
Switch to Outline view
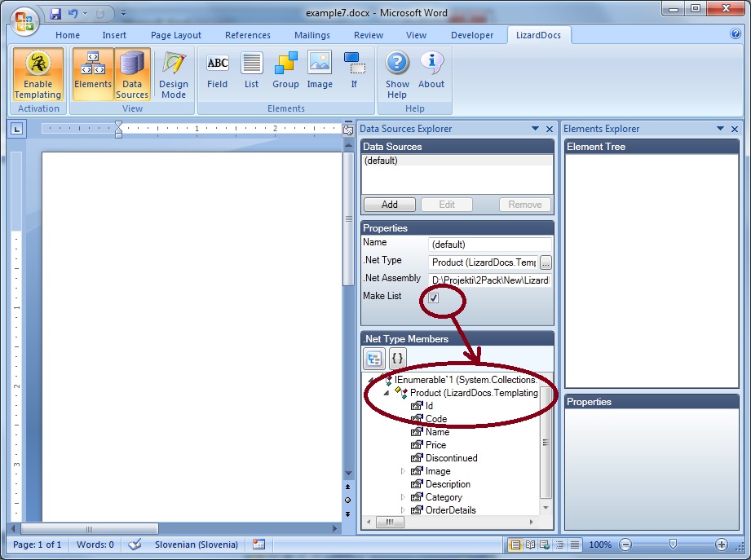[x=559, y=545]
